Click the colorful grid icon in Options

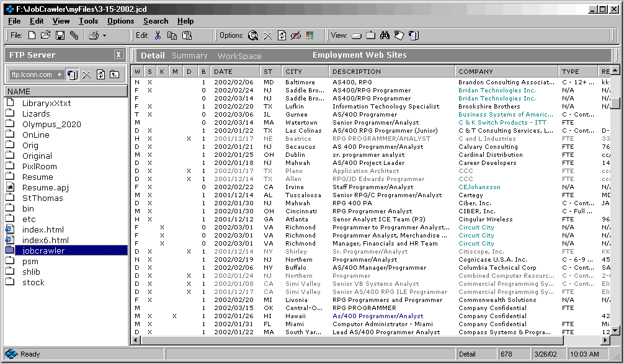coord(310,35)
